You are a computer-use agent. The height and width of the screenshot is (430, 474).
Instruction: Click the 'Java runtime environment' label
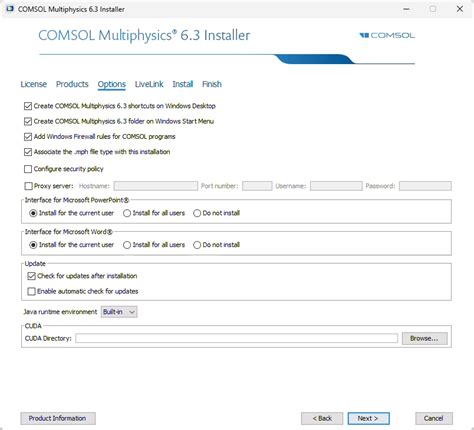pyautogui.click(x=60, y=312)
